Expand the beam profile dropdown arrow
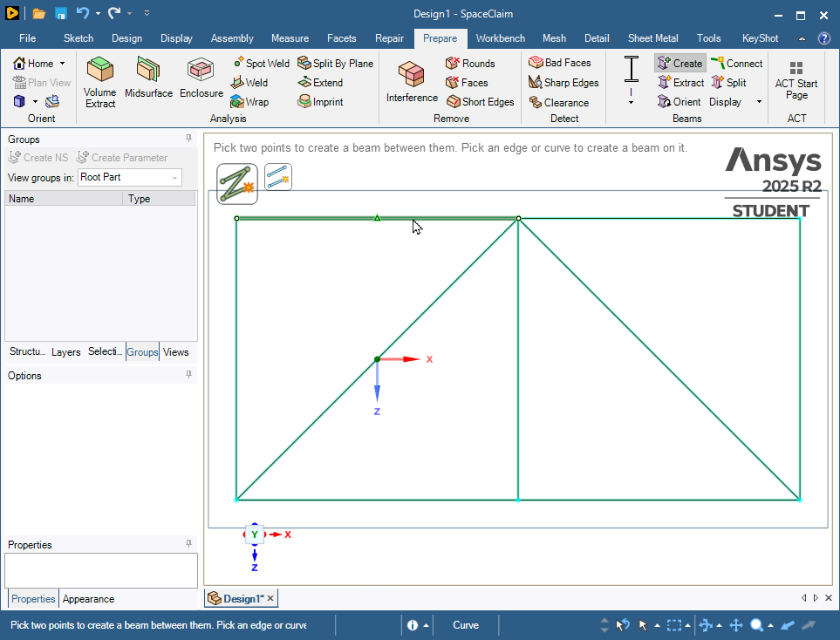This screenshot has width=840, height=640. click(x=631, y=102)
